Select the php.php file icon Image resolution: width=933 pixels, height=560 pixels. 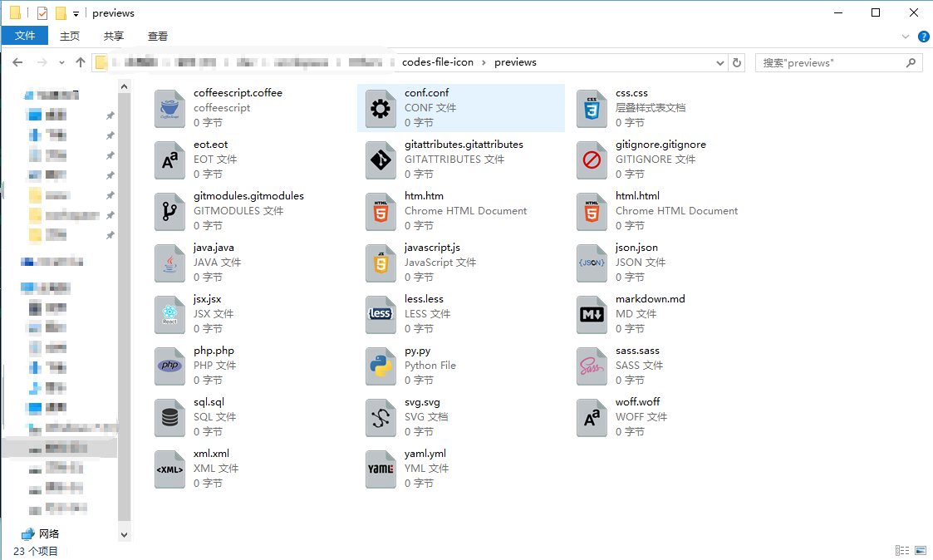[x=169, y=366]
